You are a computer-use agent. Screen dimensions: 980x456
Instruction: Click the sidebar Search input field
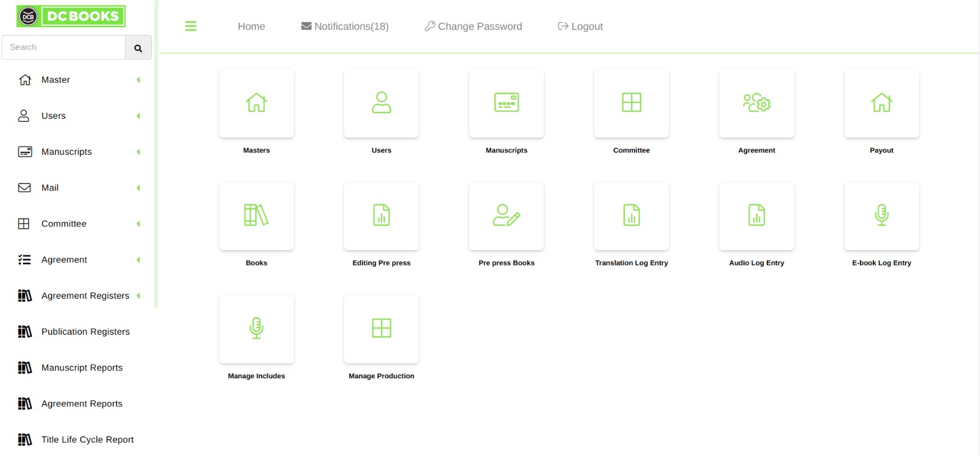(x=64, y=47)
